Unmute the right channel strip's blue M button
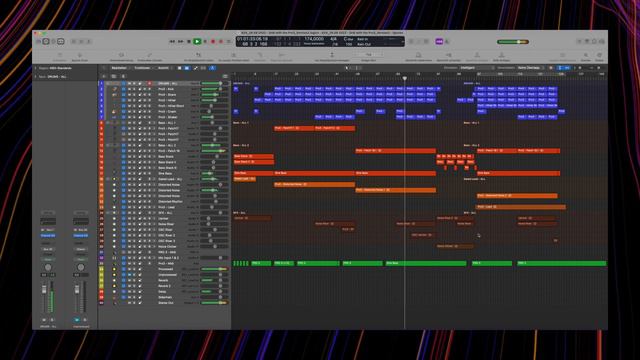 77,320
